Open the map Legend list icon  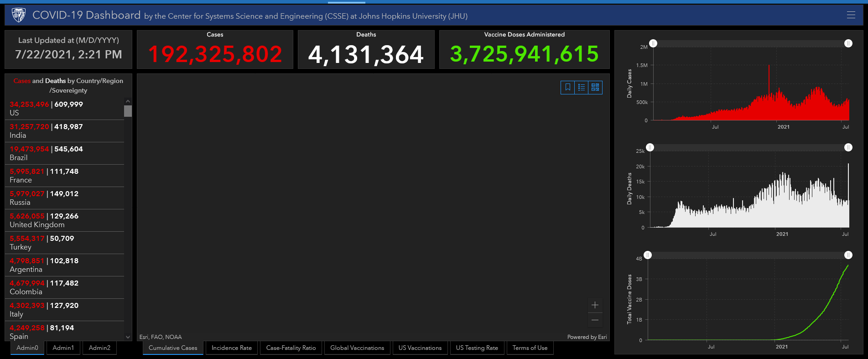coord(582,87)
